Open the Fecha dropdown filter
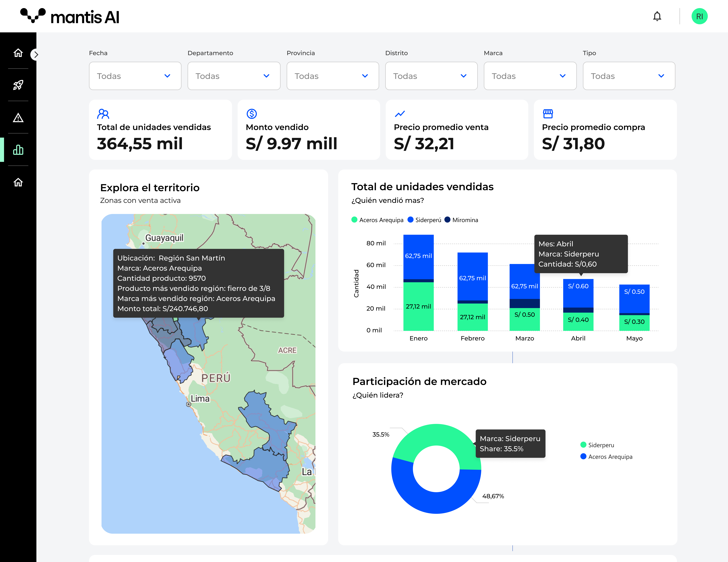The width and height of the screenshot is (728, 562). pyautogui.click(x=135, y=76)
